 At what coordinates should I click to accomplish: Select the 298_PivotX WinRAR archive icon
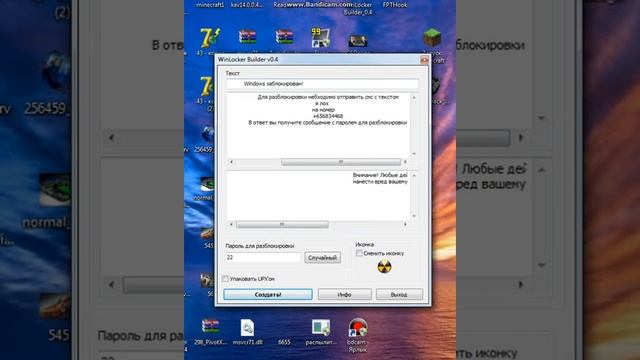210,327
